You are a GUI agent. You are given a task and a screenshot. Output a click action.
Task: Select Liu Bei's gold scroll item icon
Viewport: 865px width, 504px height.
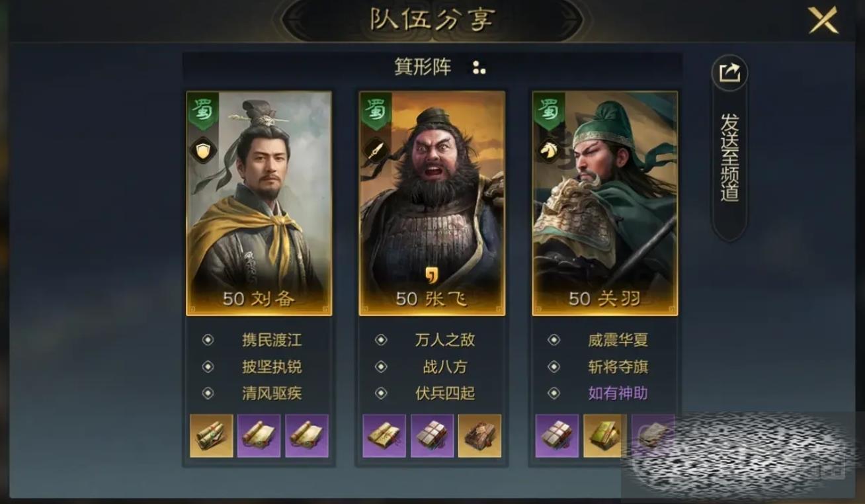[212, 436]
